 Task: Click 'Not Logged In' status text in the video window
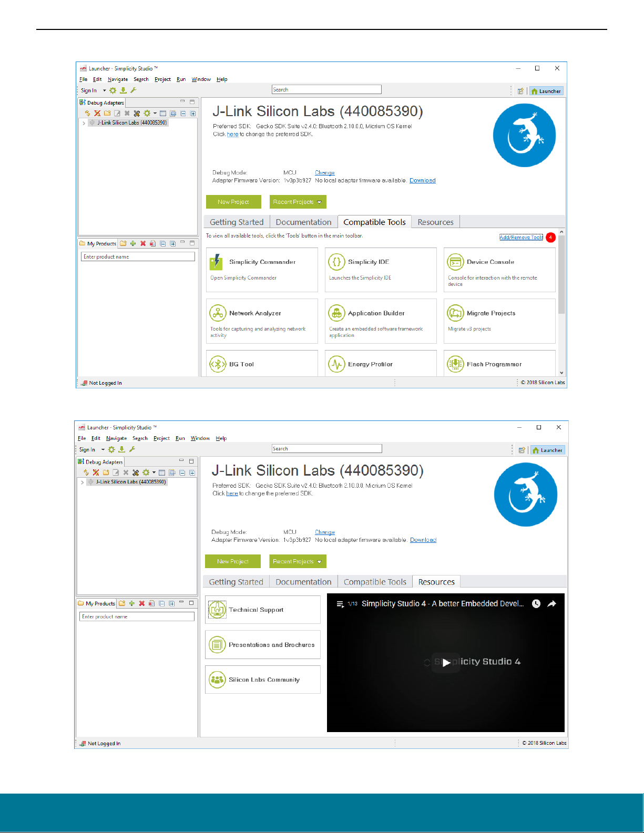[x=104, y=744]
